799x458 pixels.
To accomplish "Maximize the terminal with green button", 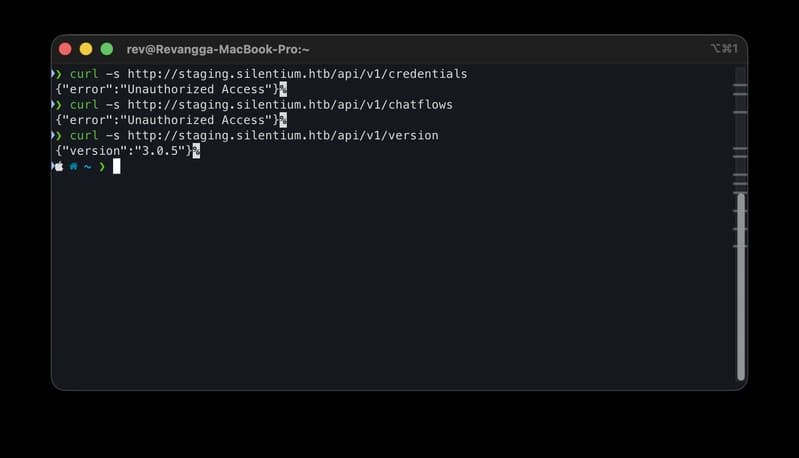I will (x=107, y=49).
